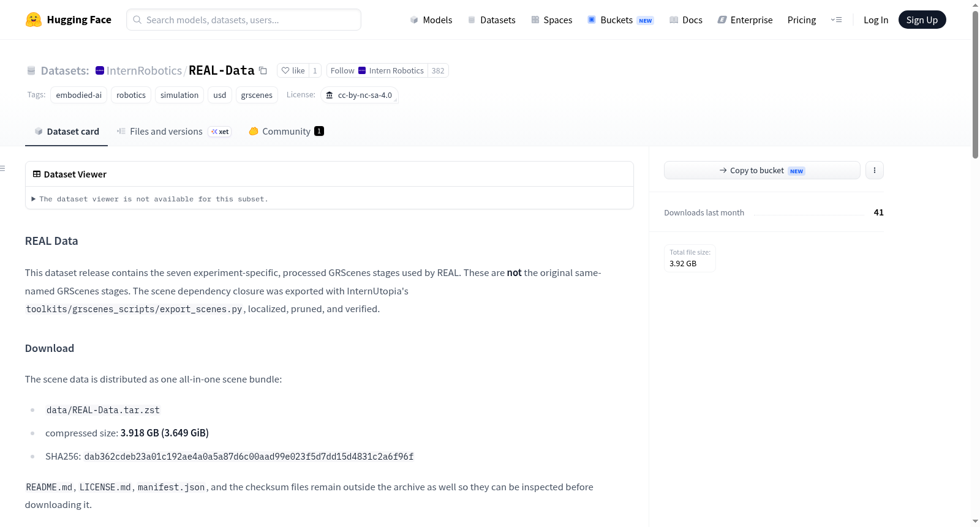Click the upward scrollbar arrow
The image size is (980, 527).
click(975, 4)
